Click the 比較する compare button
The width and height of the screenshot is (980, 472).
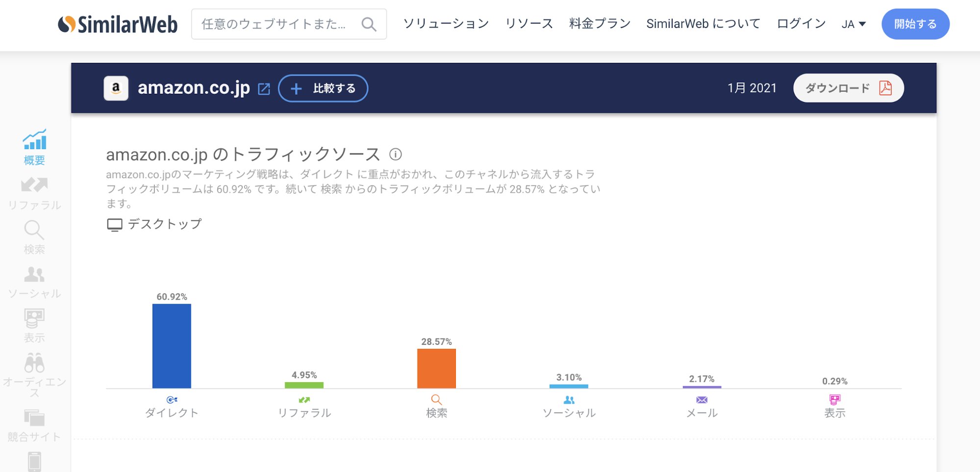coord(323,88)
